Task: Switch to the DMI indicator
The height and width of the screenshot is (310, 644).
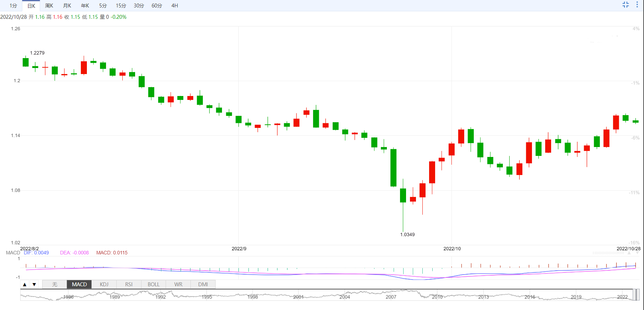Action: coord(203,284)
